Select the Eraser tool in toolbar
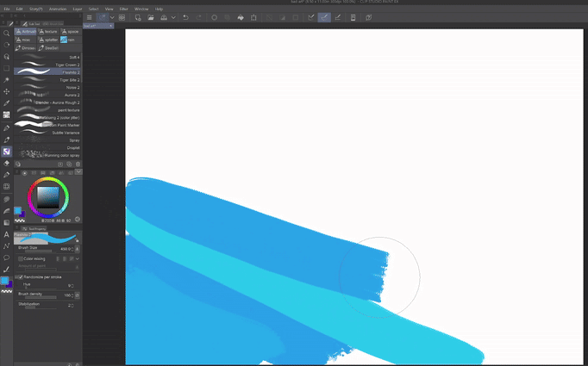 (7, 163)
